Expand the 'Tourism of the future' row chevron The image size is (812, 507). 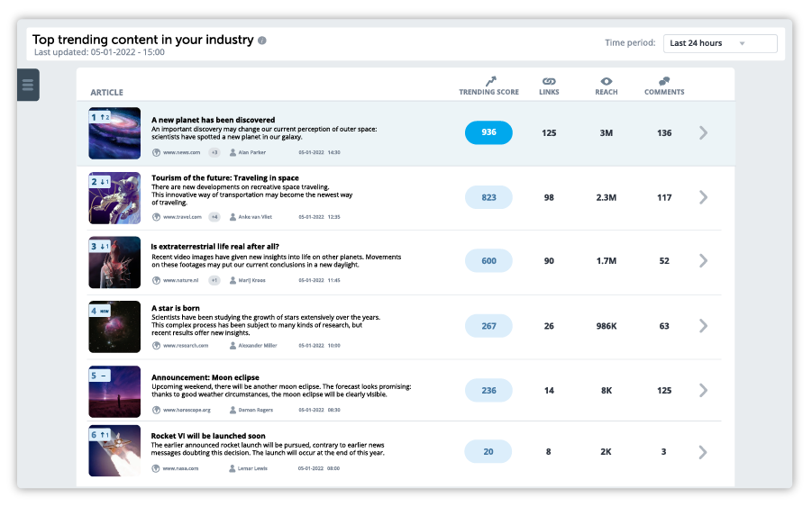(x=704, y=197)
